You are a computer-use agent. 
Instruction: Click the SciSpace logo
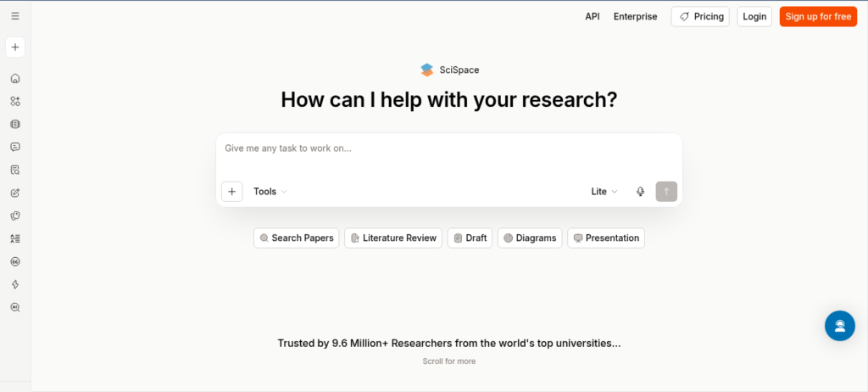[x=449, y=70]
